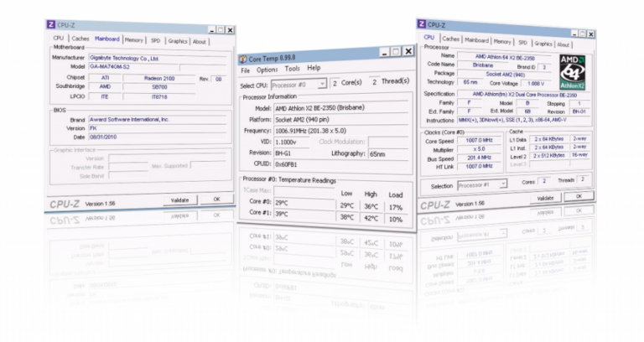
Task: Select Mainboard tab in left CPU-Z window
Action: [106, 39]
